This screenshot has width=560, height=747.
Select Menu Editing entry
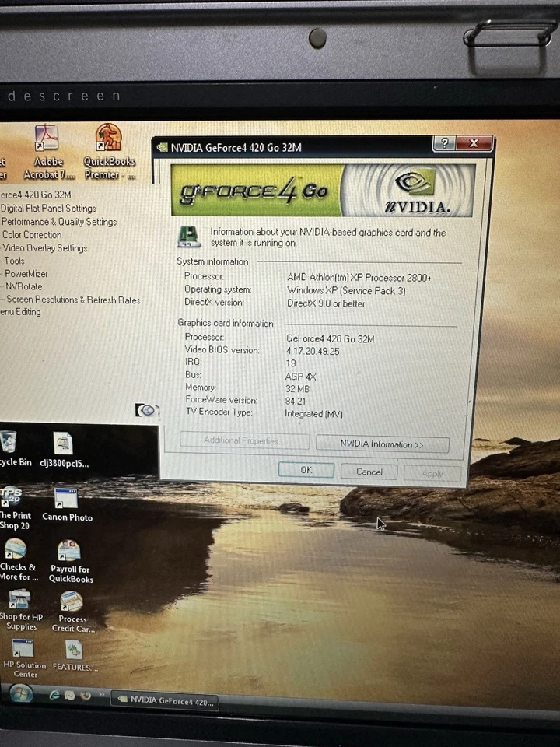click(20, 312)
